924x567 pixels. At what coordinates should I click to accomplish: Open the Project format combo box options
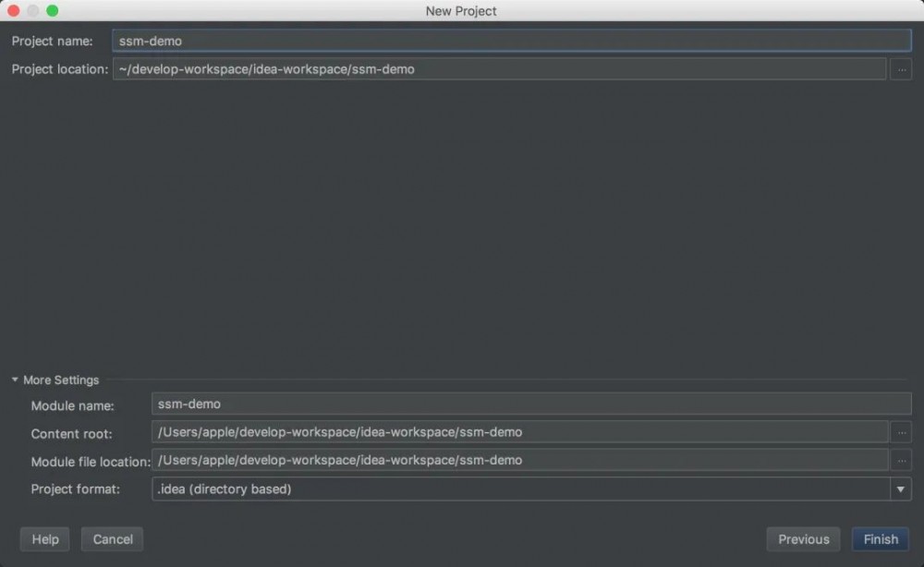(901, 489)
